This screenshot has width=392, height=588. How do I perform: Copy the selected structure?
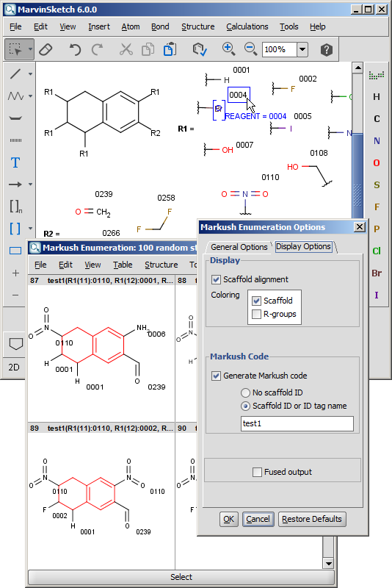coord(148,49)
